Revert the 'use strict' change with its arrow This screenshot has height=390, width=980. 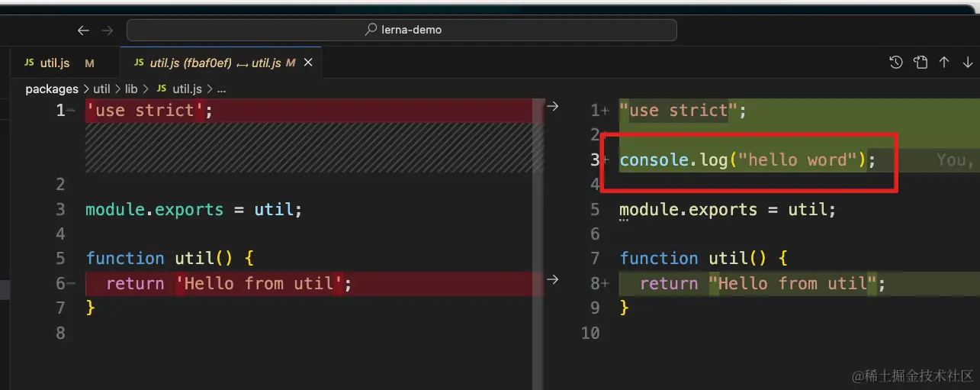pyautogui.click(x=553, y=106)
